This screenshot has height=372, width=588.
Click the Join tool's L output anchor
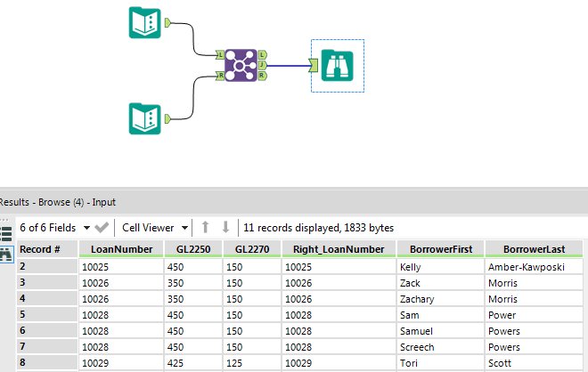[x=263, y=55]
